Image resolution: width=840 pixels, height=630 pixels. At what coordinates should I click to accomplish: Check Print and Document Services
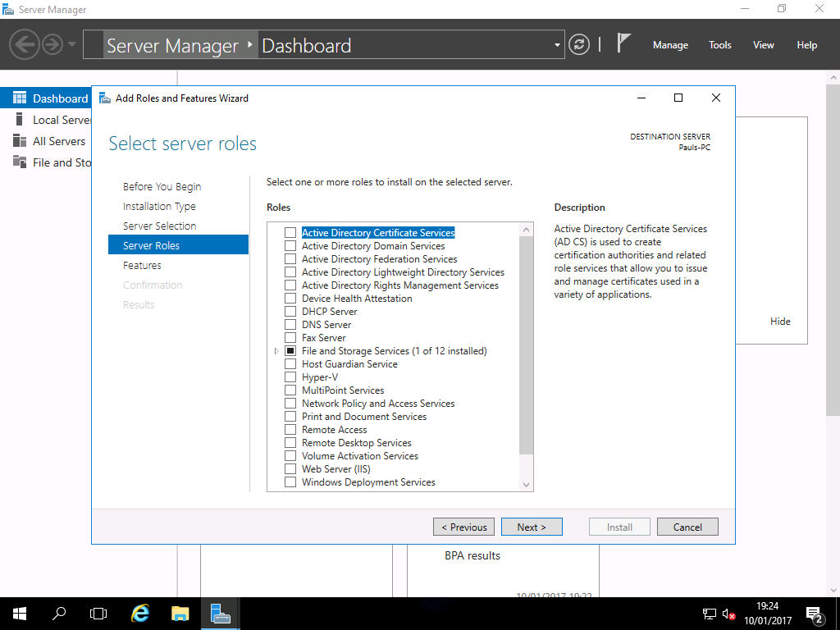[290, 416]
